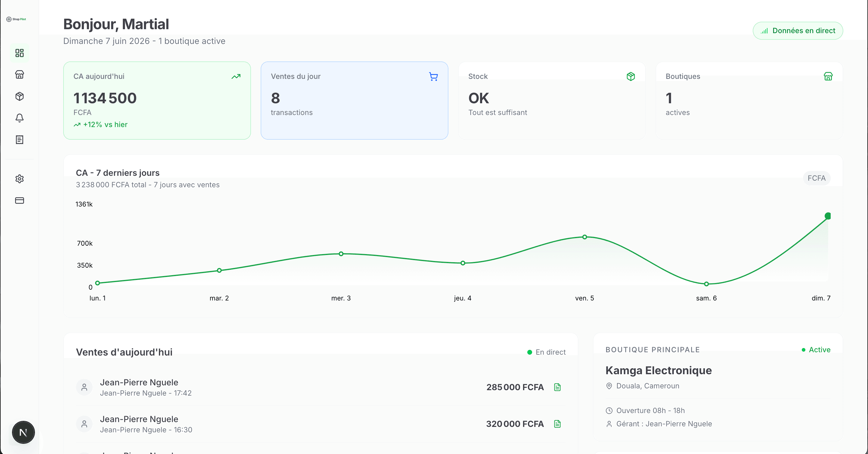Viewport: 868px width, 454px height.
Task: Open the Ventes du jour card
Action: click(355, 101)
